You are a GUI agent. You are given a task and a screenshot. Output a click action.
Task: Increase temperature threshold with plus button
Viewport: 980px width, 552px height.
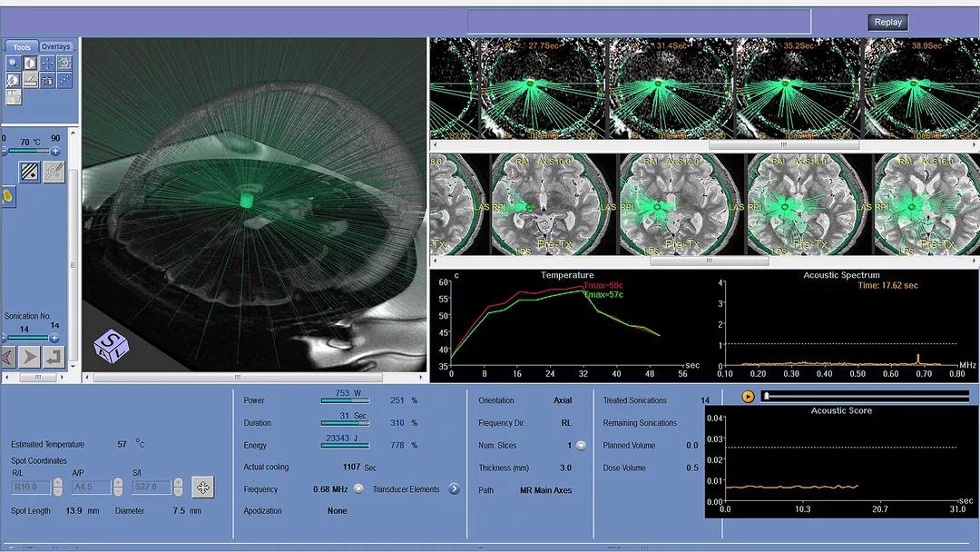click(x=55, y=152)
